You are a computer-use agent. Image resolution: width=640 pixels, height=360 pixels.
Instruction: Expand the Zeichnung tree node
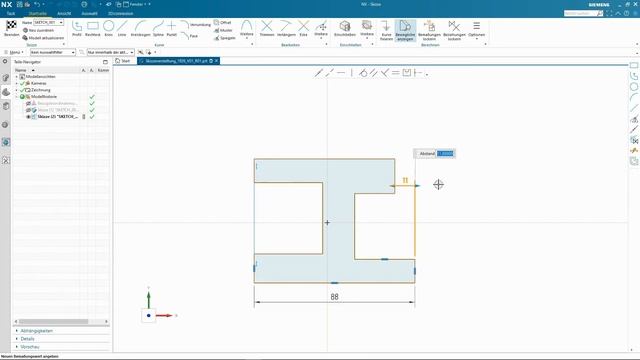(17, 90)
